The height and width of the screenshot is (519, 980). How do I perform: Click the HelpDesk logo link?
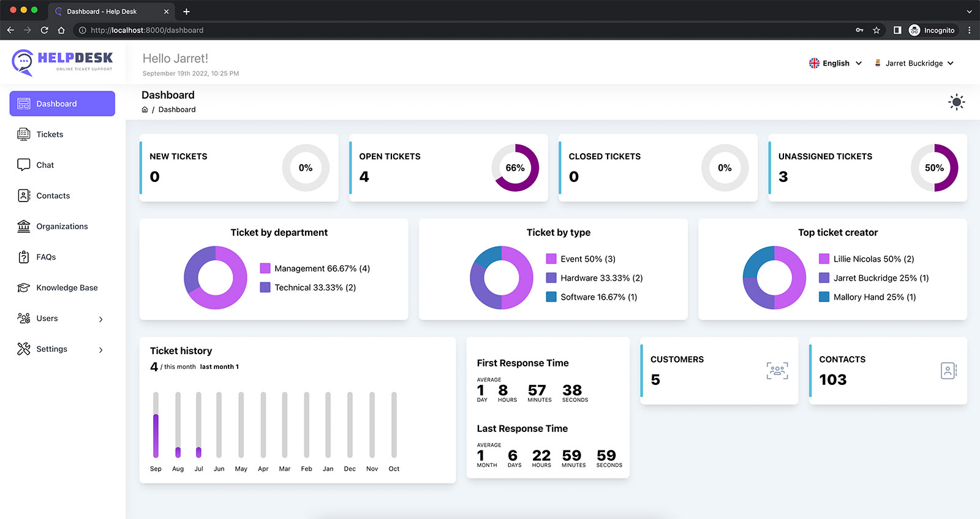pyautogui.click(x=62, y=63)
